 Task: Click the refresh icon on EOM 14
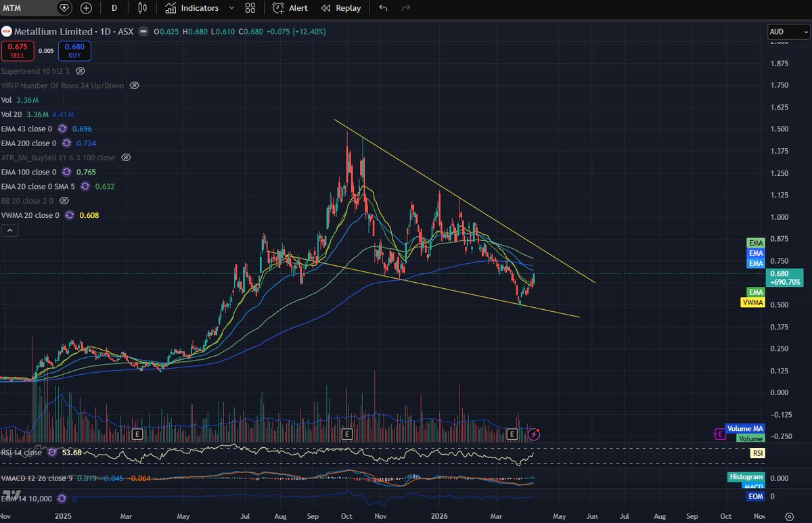[62, 498]
